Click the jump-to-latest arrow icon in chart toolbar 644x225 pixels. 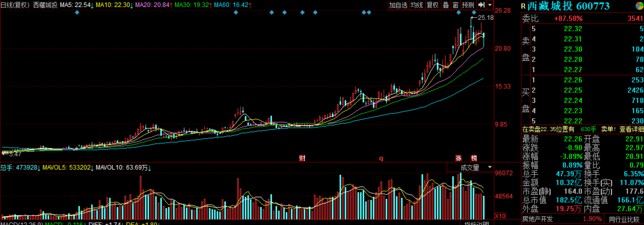[481, 5]
